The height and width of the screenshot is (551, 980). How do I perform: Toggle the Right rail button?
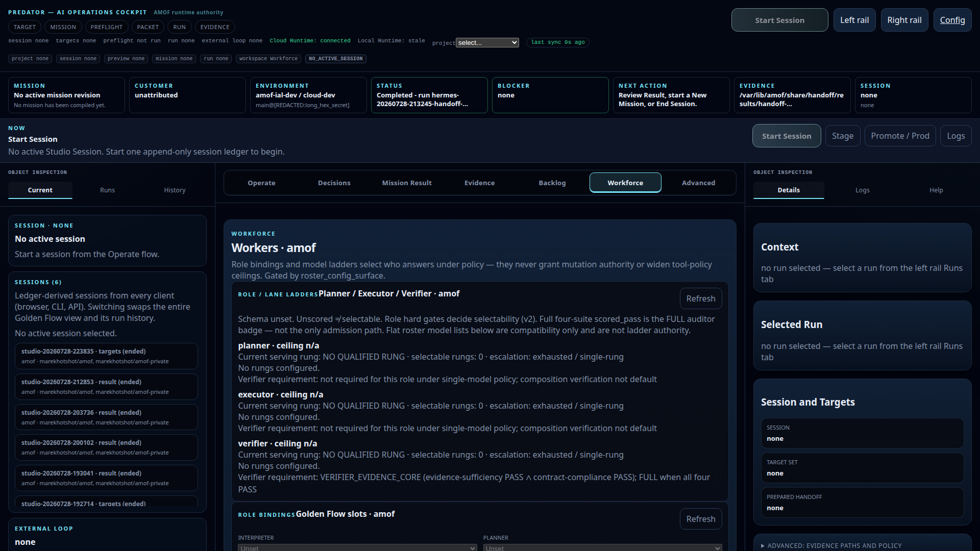(x=904, y=20)
